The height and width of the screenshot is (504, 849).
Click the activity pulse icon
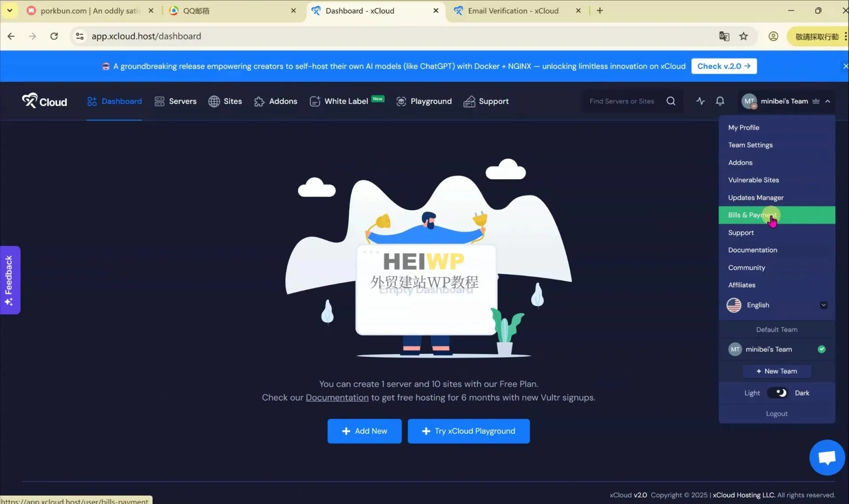(700, 101)
